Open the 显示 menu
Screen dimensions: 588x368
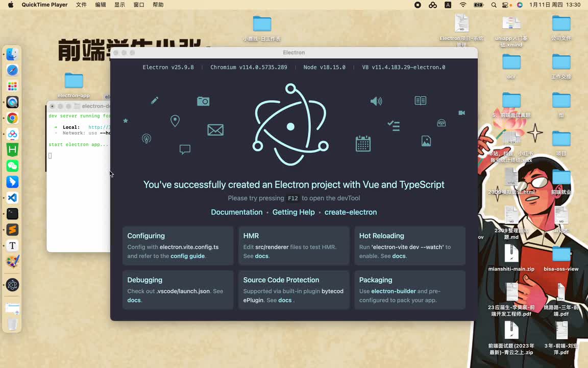click(x=119, y=5)
